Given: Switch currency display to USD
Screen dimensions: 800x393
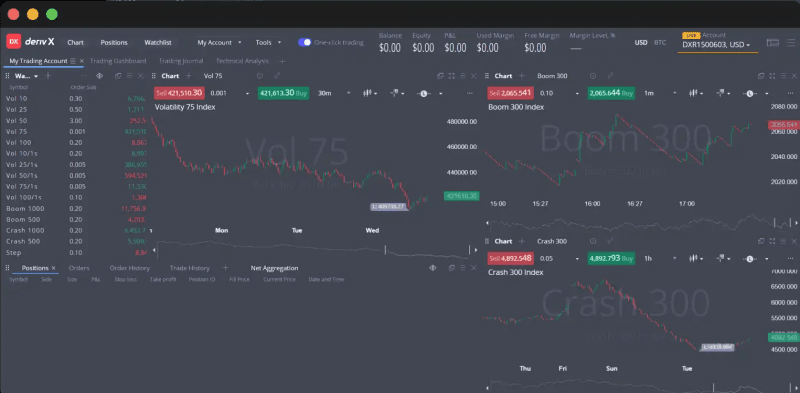Looking at the screenshot, I should point(641,43).
